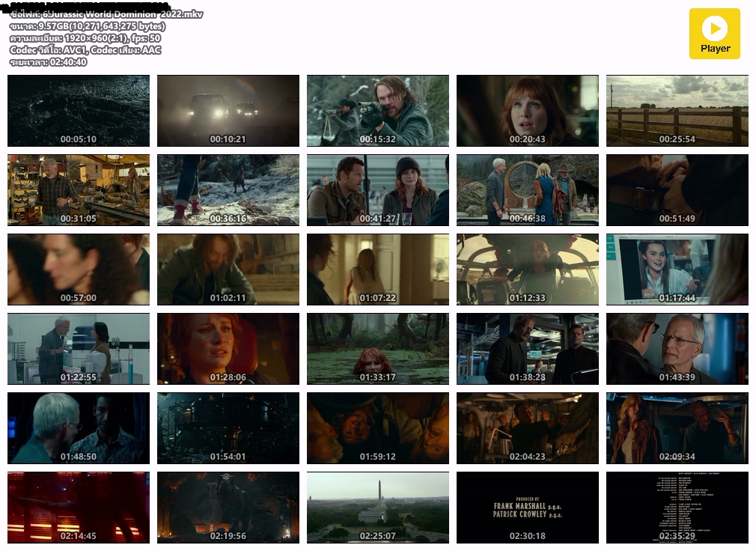The width and height of the screenshot is (756, 551).
Task: Select the cockpit thumbnail at 01:12:33
Action: (528, 270)
